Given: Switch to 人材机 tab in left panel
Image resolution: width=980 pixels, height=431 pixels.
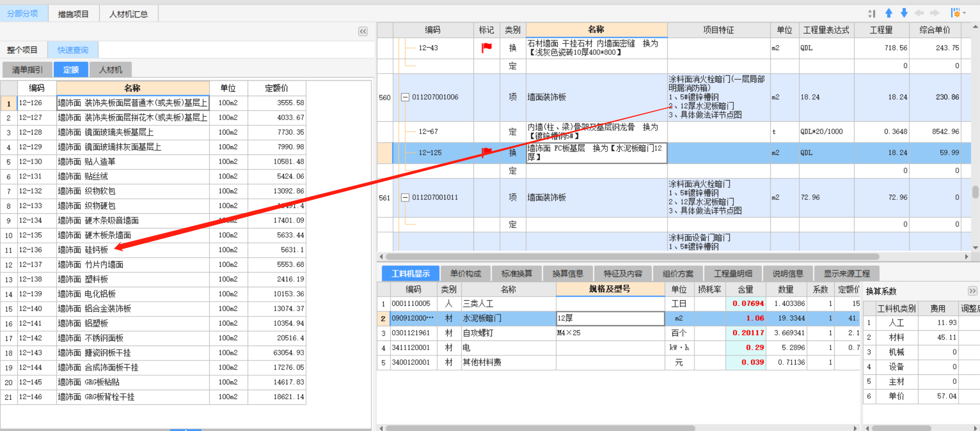Looking at the screenshot, I should coord(111,70).
